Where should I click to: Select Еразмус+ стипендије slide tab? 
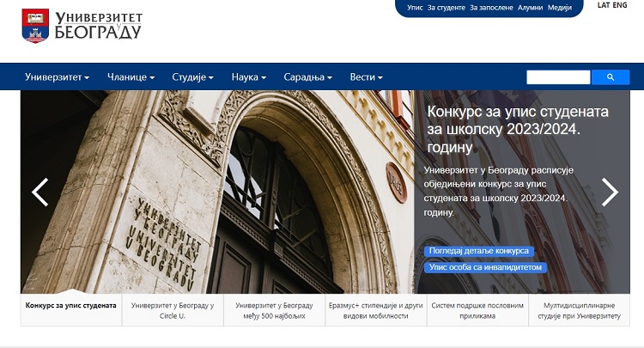click(x=376, y=310)
